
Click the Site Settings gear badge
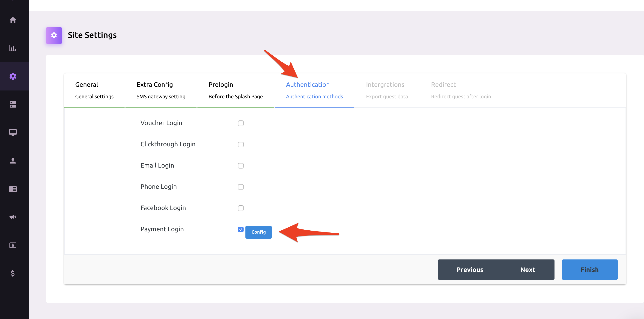pos(54,35)
